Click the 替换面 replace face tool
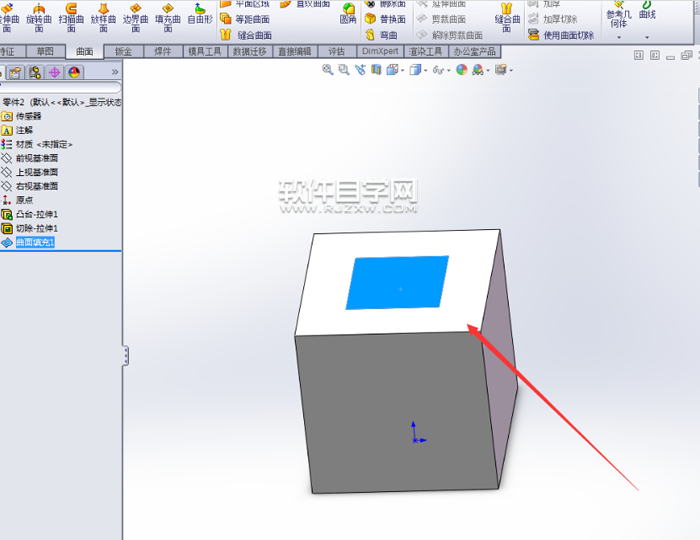 [385, 19]
